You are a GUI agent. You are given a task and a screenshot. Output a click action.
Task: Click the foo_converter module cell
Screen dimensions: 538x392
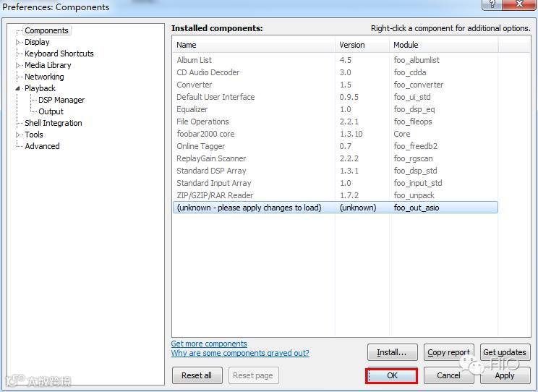coord(419,85)
